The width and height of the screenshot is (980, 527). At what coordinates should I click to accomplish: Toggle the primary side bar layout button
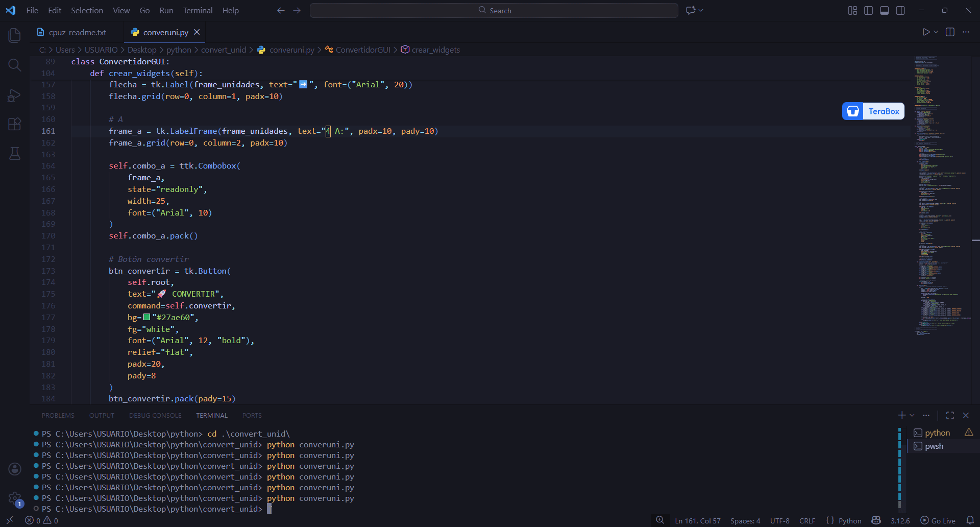[868, 11]
